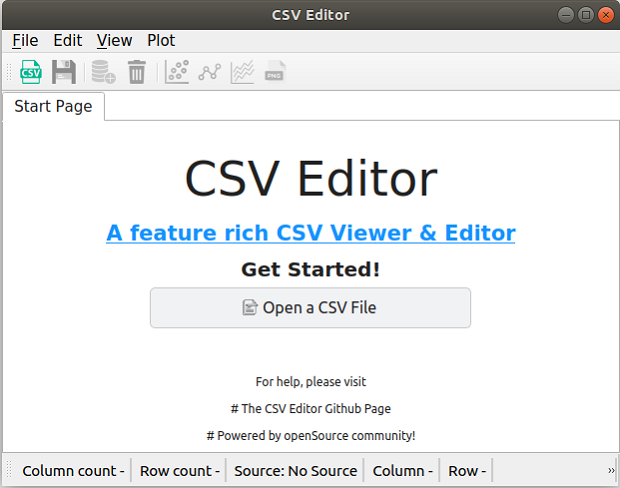Click the floppy disk Save icon

64,72
